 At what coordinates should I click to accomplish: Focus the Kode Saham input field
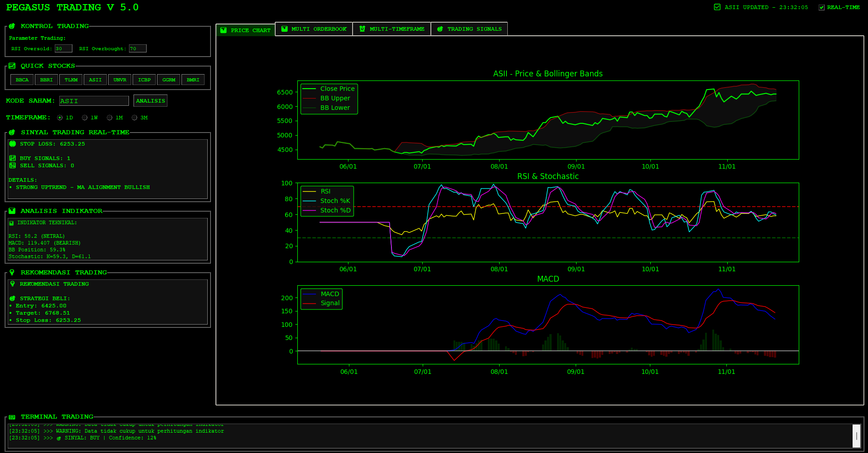[x=94, y=101]
